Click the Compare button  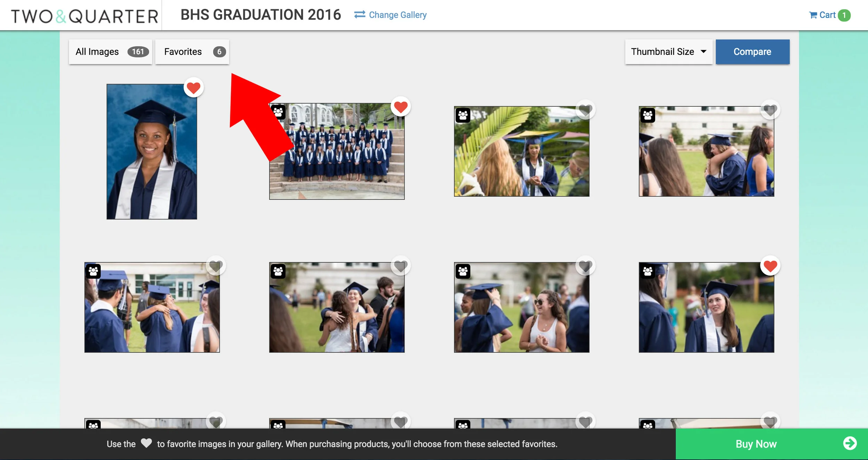pyautogui.click(x=752, y=52)
